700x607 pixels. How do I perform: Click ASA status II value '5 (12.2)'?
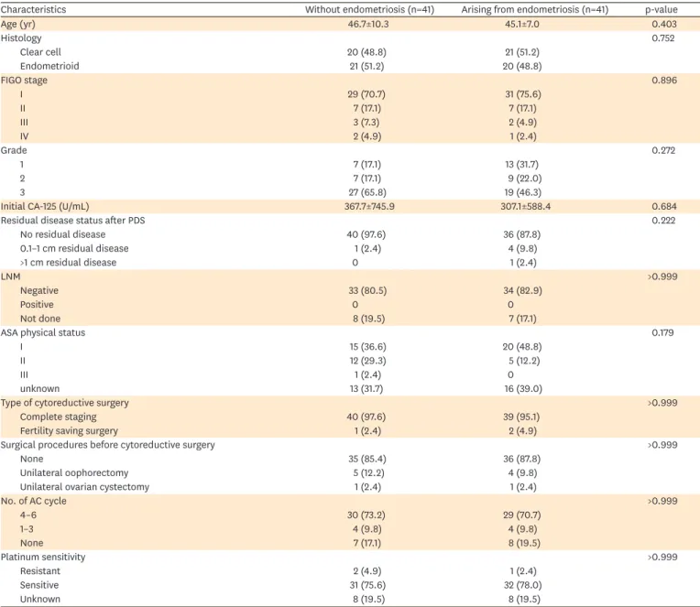tap(524, 361)
